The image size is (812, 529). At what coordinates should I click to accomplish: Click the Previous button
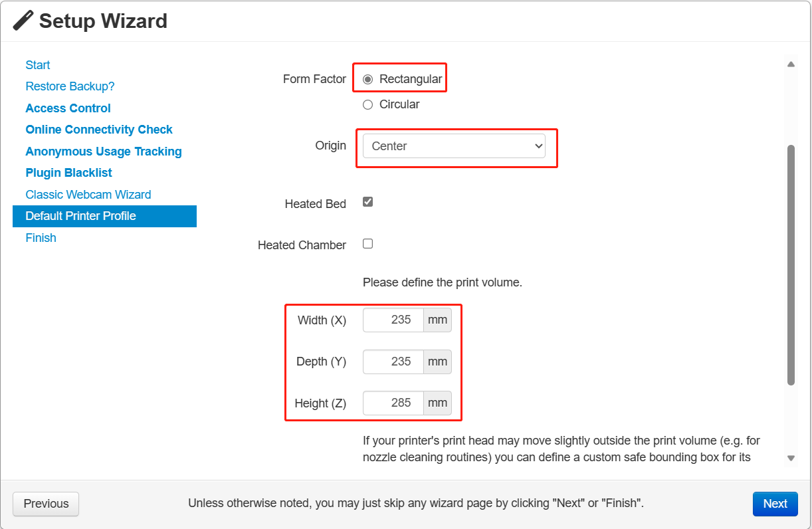[46, 504]
